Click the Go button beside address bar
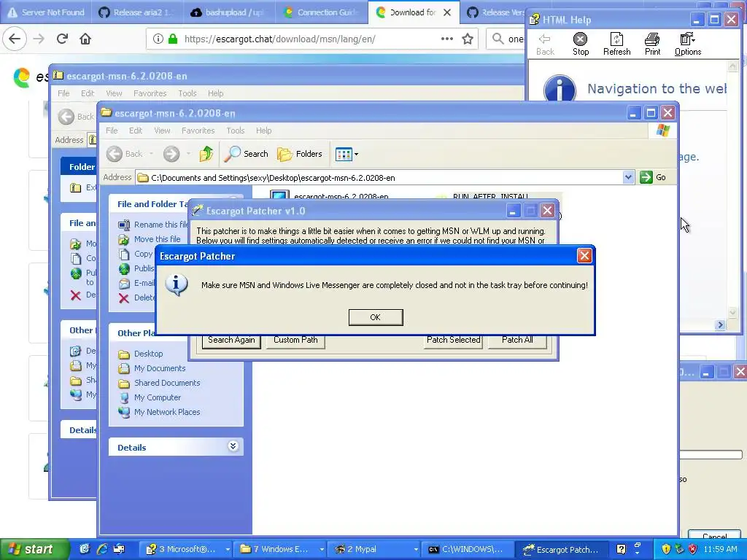The image size is (747, 560). pyautogui.click(x=653, y=177)
